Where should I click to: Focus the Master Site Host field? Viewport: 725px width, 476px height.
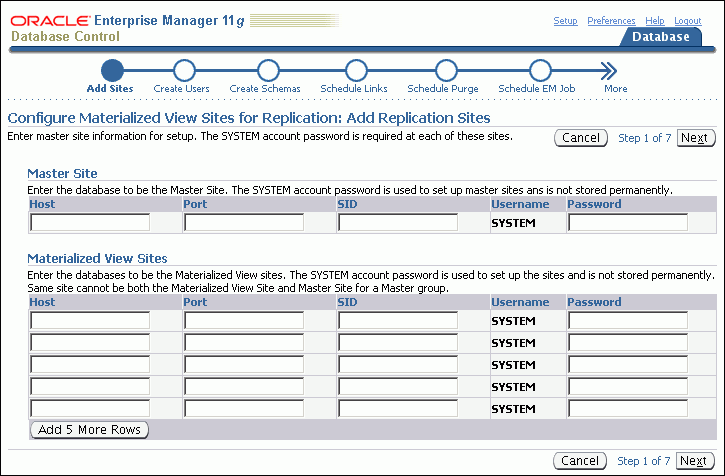tap(90, 223)
